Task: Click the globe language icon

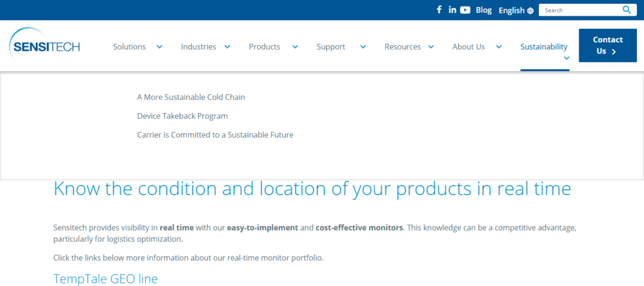Action: (x=530, y=11)
